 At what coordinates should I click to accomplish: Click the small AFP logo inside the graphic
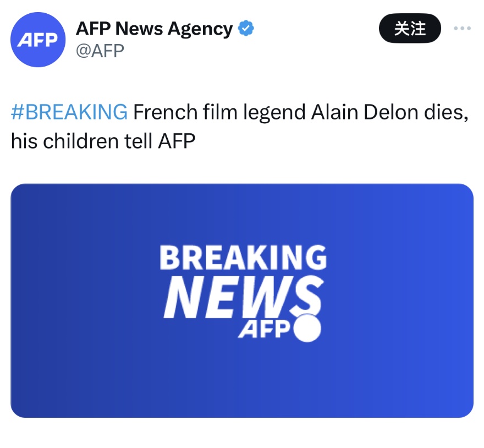(x=264, y=329)
